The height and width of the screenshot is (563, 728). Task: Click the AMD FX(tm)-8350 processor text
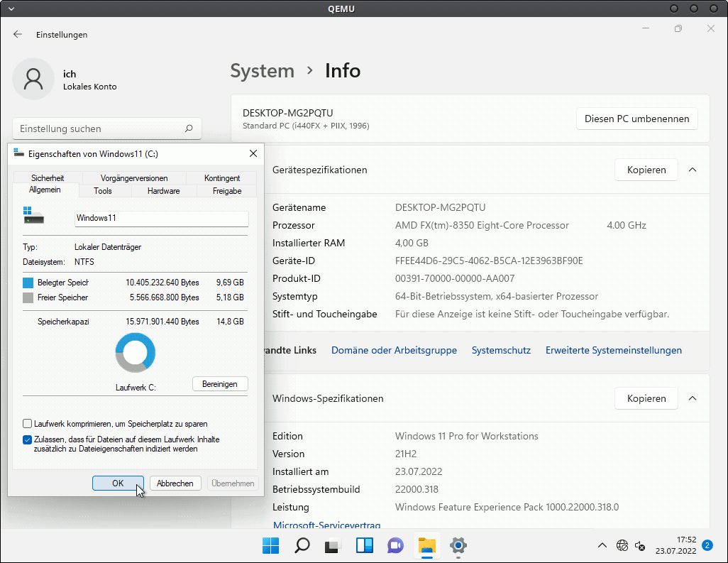coord(482,225)
